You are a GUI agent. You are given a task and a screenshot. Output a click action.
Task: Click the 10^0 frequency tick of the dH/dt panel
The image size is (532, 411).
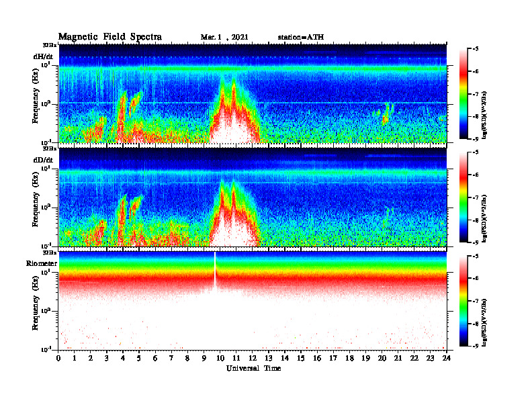point(46,104)
